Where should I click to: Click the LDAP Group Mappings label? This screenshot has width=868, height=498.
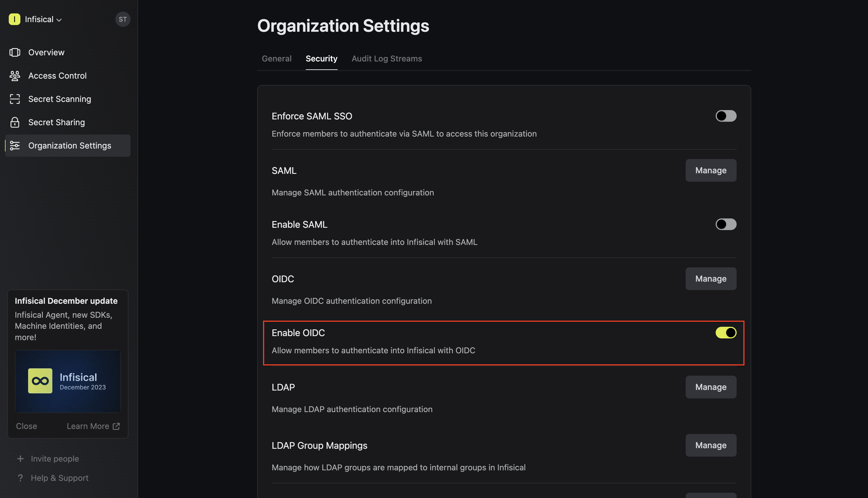click(319, 445)
